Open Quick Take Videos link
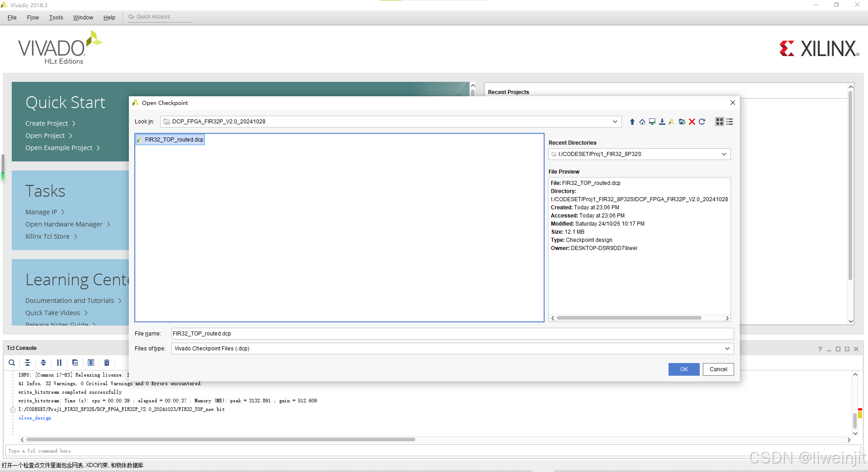This screenshot has width=868, height=472. pos(57,313)
